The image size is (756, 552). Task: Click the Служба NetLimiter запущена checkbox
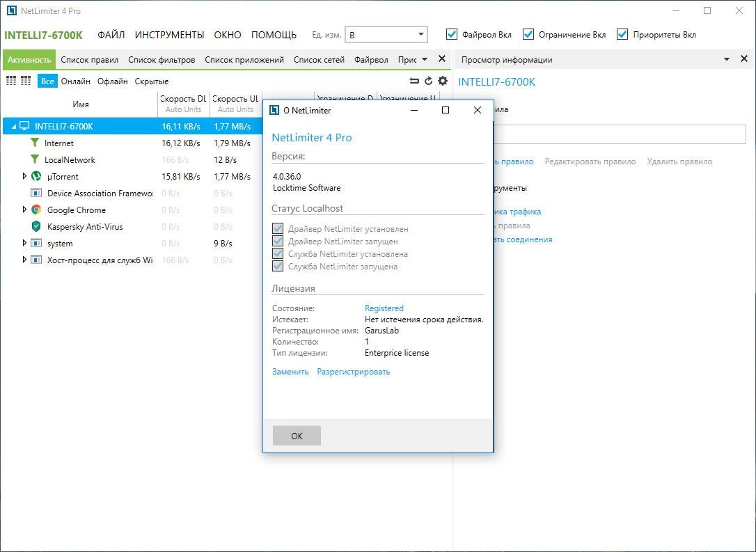click(x=278, y=266)
